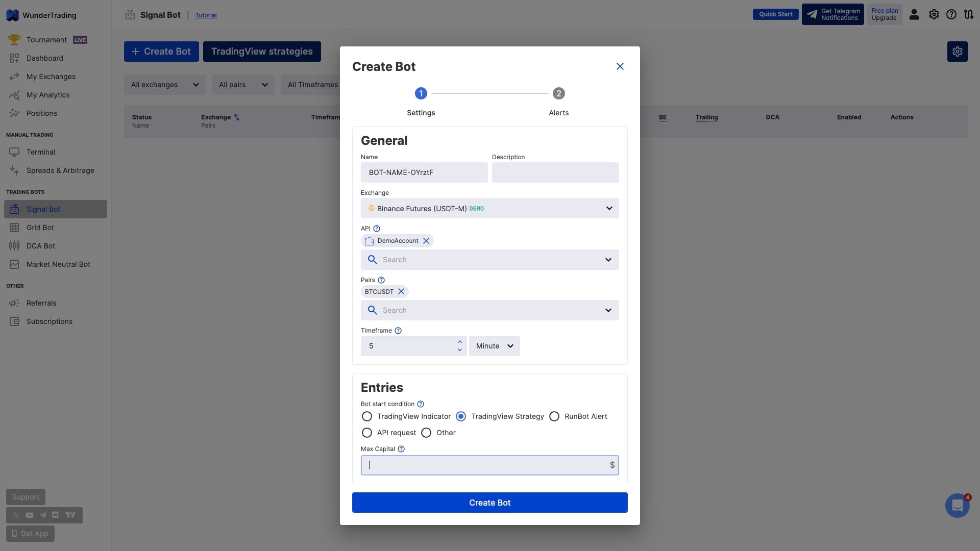Open the Pairs search dropdown

608,310
